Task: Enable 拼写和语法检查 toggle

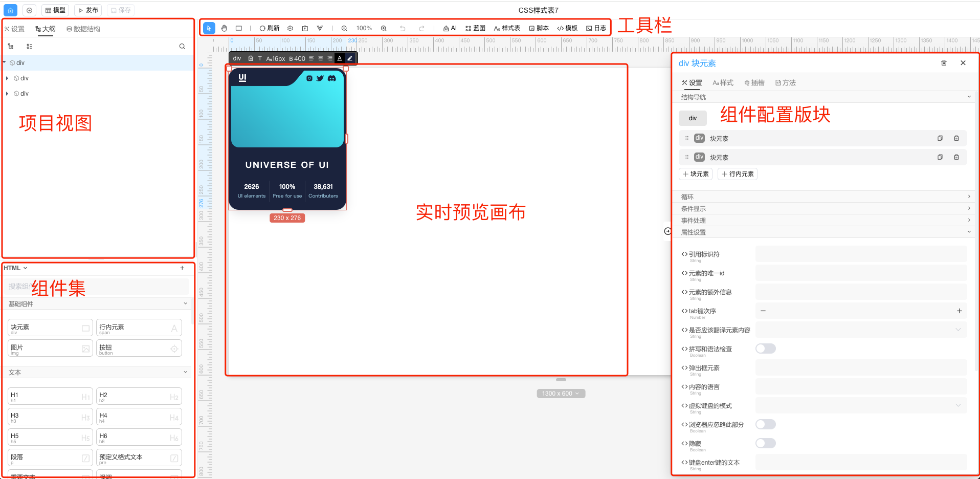Action: (766, 349)
